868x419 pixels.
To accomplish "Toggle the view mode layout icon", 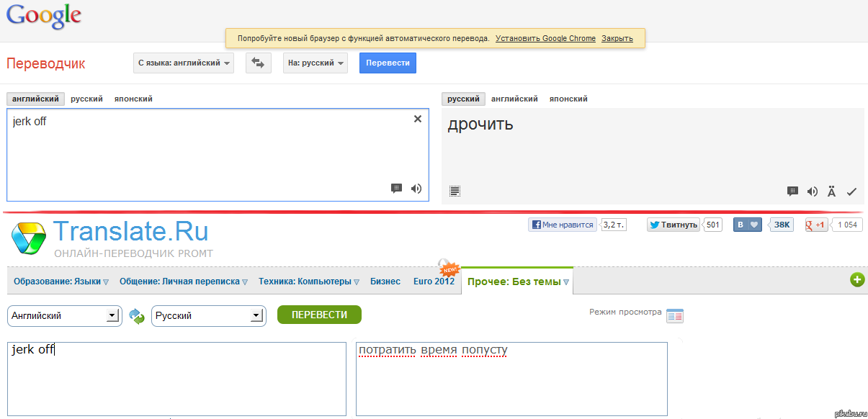I will [x=675, y=315].
